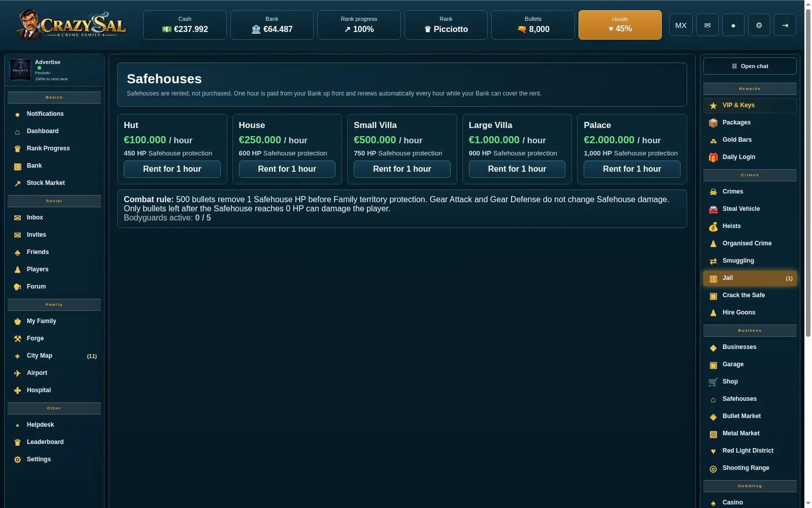Open the player avatar thumbnail

click(20, 70)
